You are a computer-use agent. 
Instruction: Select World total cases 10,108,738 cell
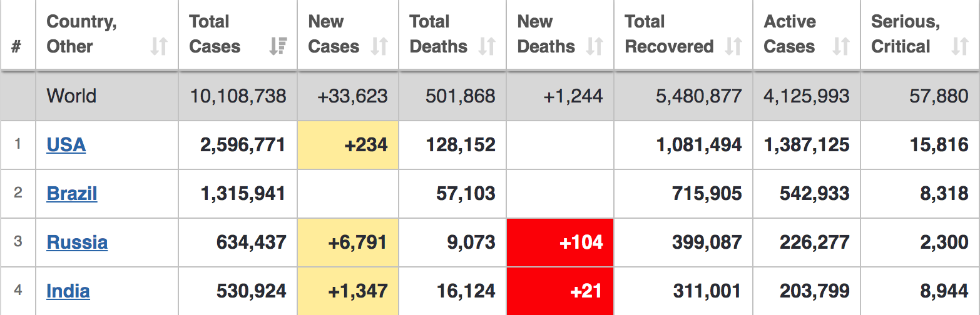[238, 96]
